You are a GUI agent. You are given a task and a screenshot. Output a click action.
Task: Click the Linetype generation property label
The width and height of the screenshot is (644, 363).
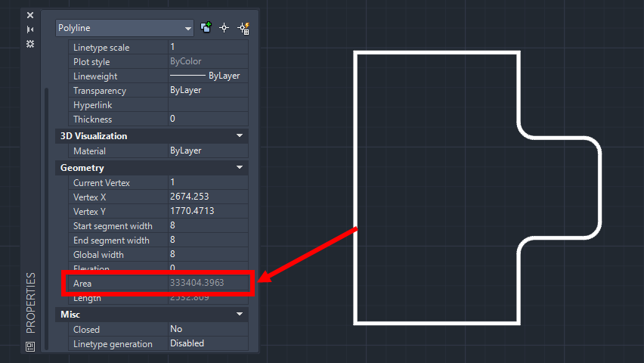point(113,343)
